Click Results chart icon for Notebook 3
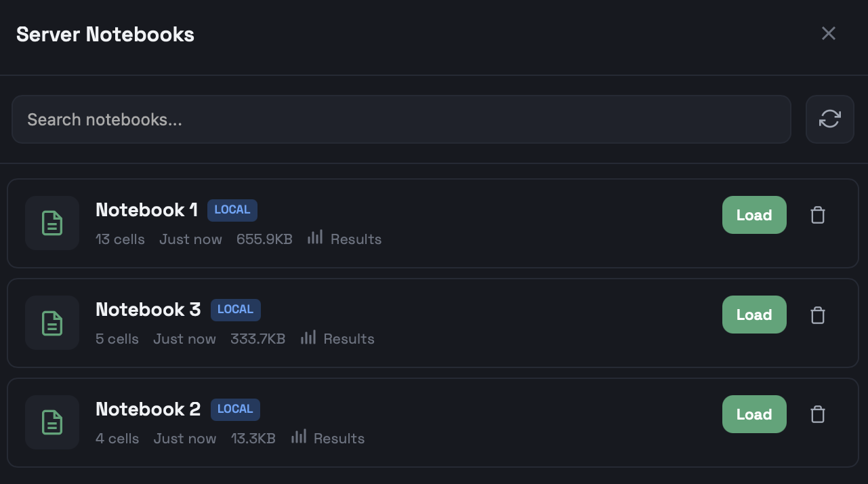868x484 pixels. pos(308,337)
